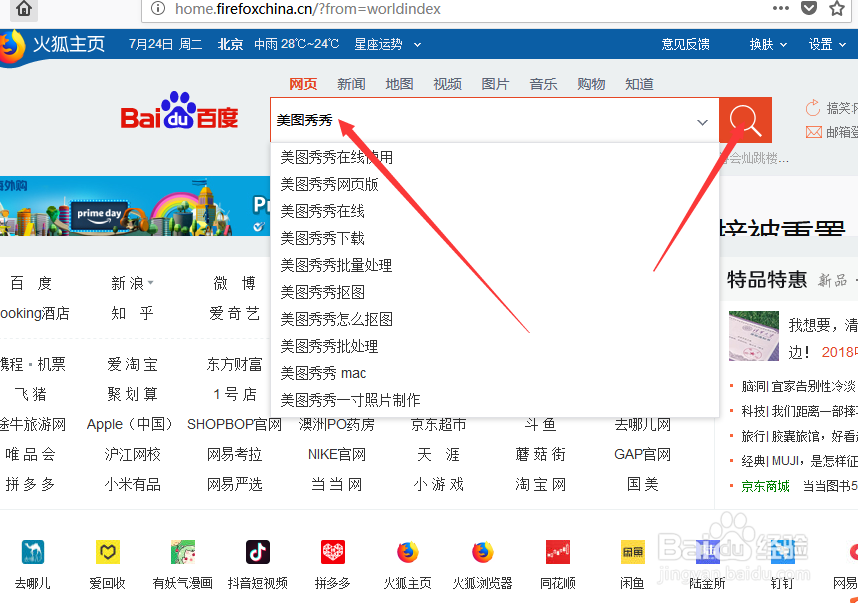Image resolution: width=858 pixels, height=603 pixels.
Task: Open the 爱回收 yellow icon
Action: click(x=108, y=552)
